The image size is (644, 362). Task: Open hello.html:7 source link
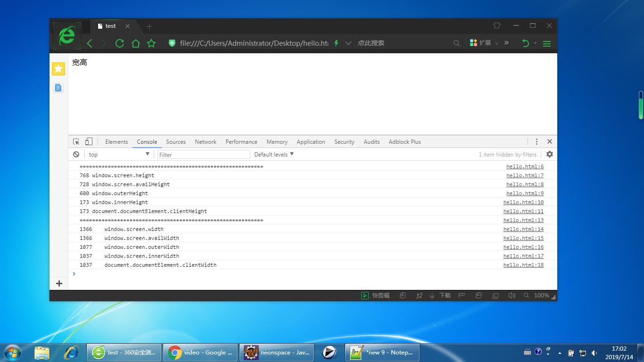click(x=525, y=175)
